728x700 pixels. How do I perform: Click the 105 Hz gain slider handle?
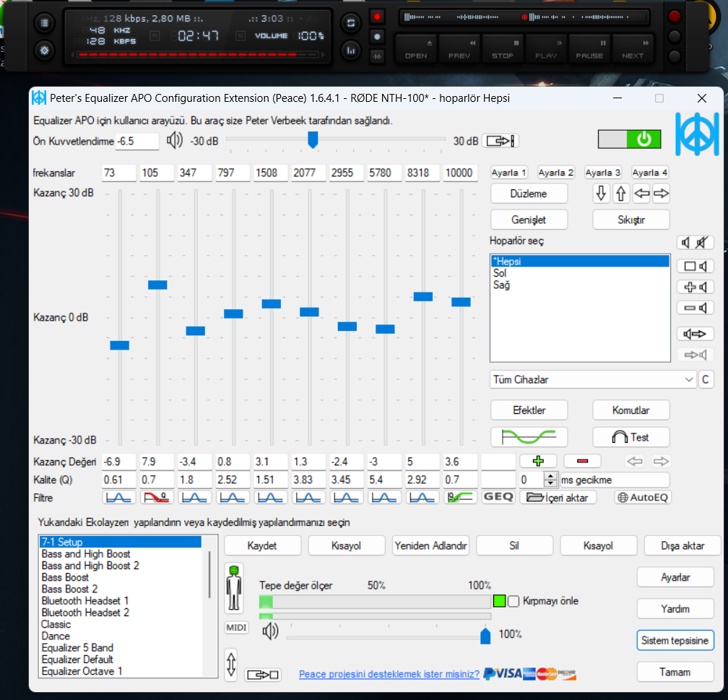(157, 285)
